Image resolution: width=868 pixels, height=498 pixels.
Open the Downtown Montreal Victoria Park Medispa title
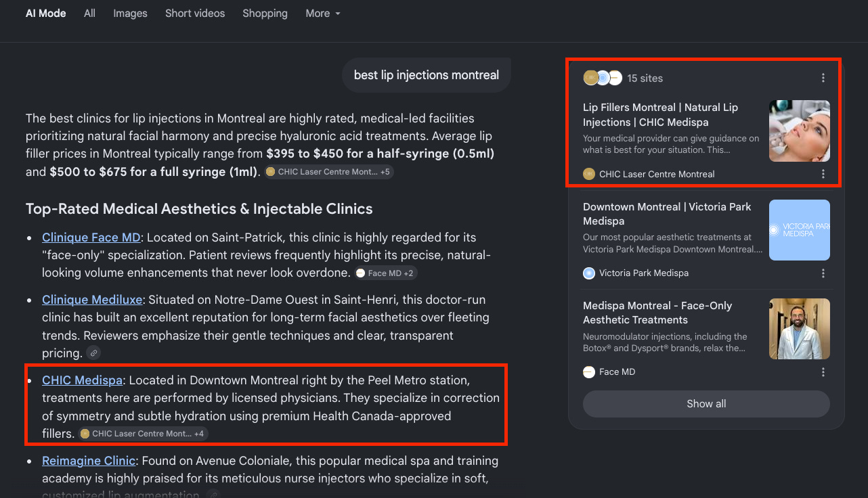(667, 214)
